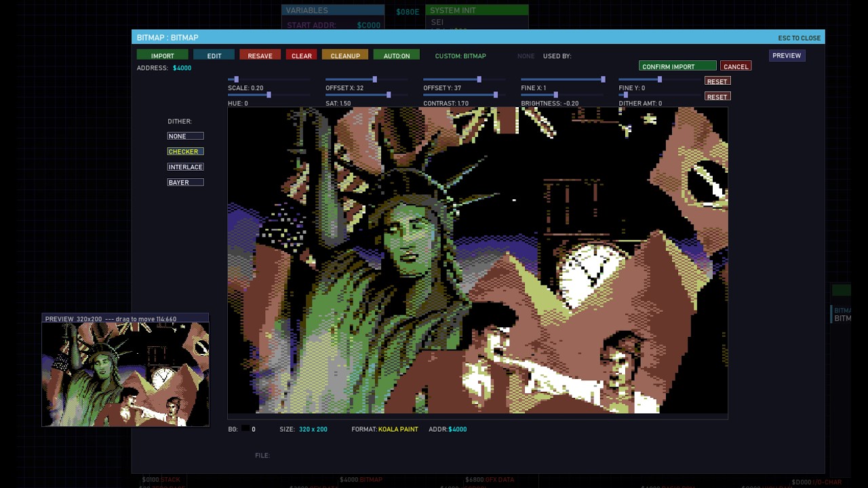Select INTERLACE dither mode

click(x=185, y=167)
